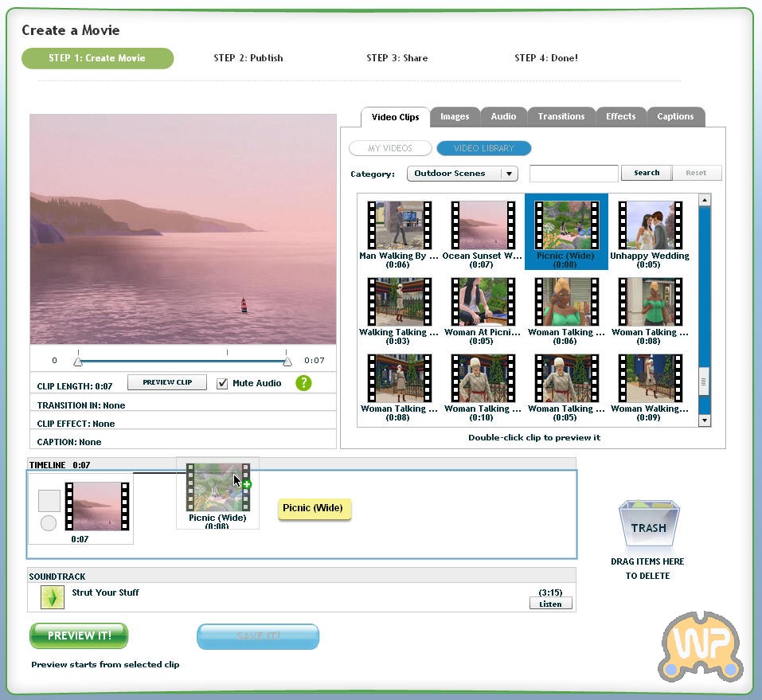Toggle the Mute Audio checkbox

[x=223, y=383]
